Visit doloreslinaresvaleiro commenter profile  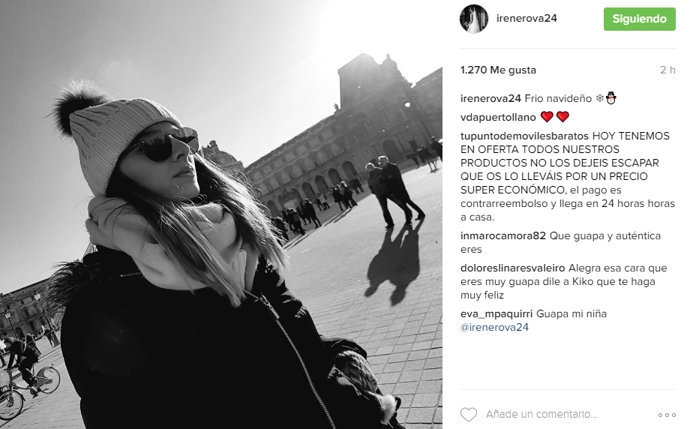[x=513, y=268]
